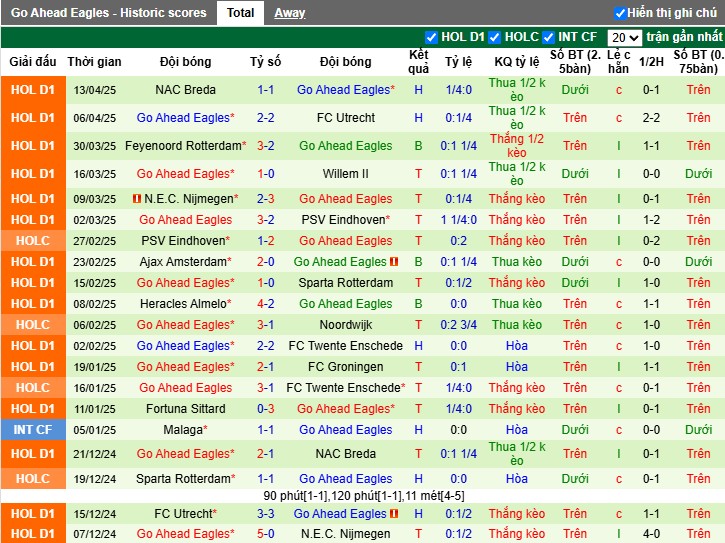The width and height of the screenshot is (725, 543).
Task: Click red card icon next to N.E.C. Nijmegen
Action: [x=136, y=199]
